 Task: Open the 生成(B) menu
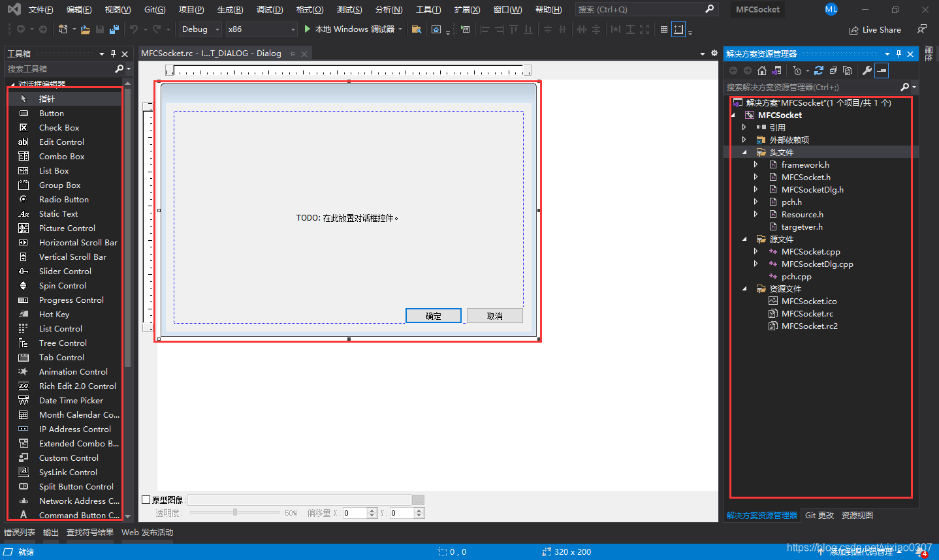pyautogui.click(x=230, y=10)
